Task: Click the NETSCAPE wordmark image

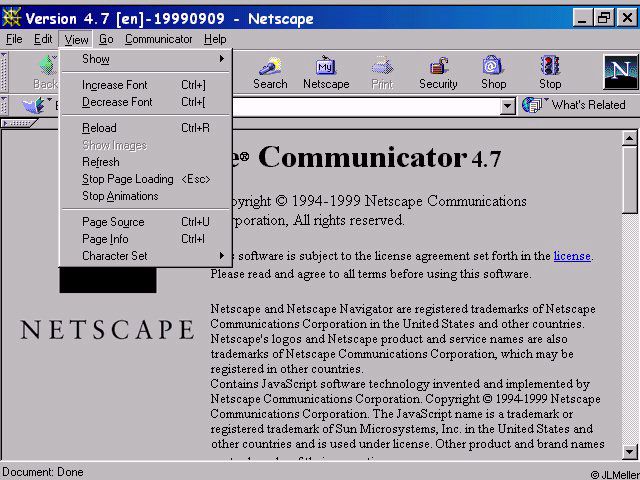Action: coord(108,330)
